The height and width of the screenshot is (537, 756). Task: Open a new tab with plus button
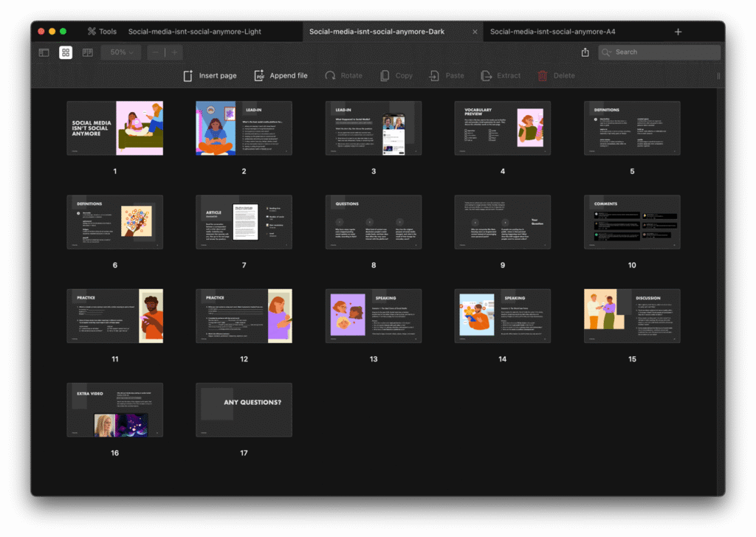click(x=678, y=32)
